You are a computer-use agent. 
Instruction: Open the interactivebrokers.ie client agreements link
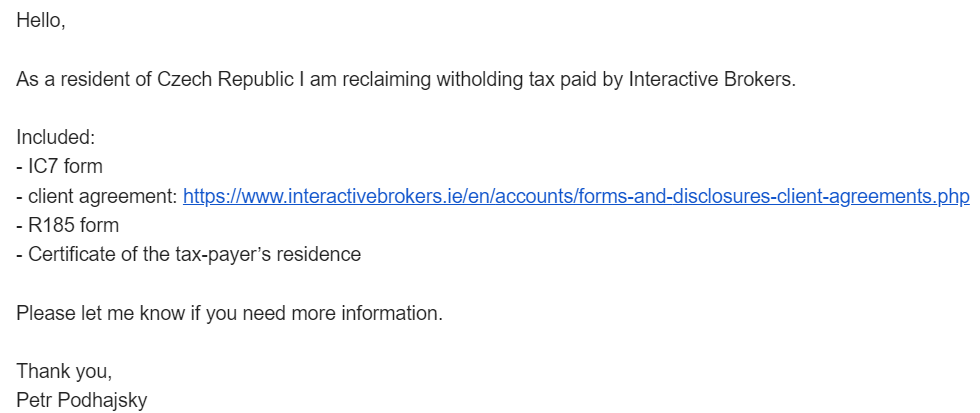576,197
